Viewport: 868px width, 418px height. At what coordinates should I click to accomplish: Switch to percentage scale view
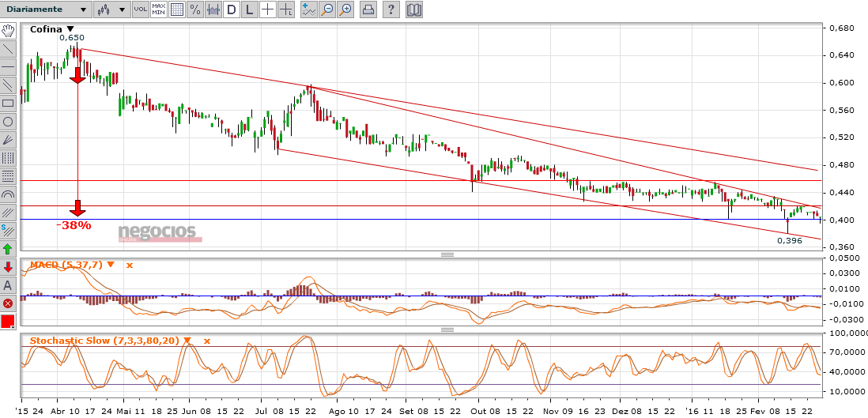click(194, 9)
